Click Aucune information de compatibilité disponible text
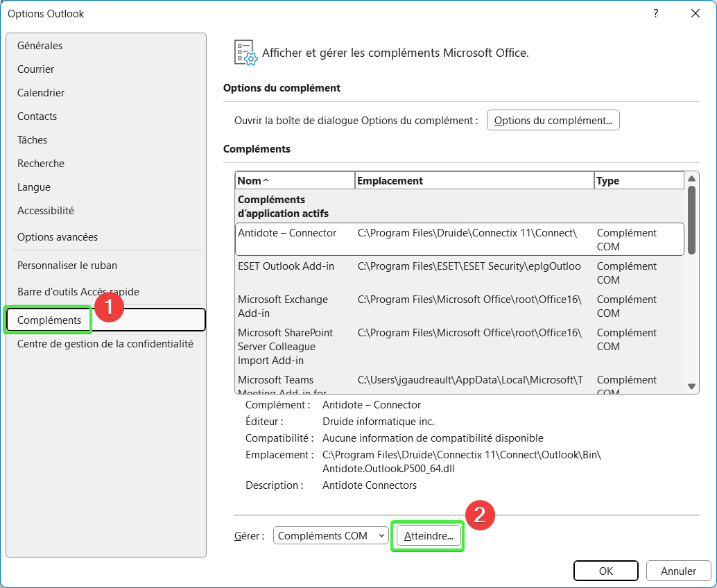Screen dimensions: 717x588 (433, 438)
